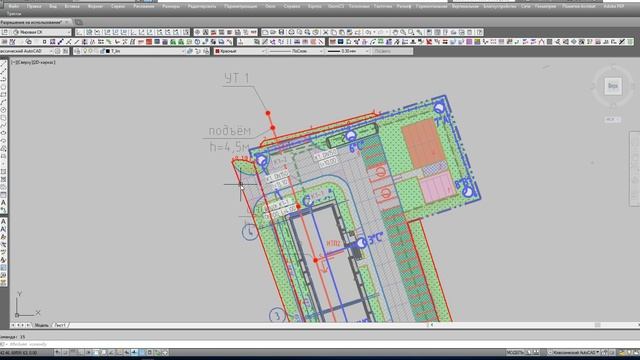Click the Open drawing icon
This screenshot has width=640, height=360.
coord(273,32)
